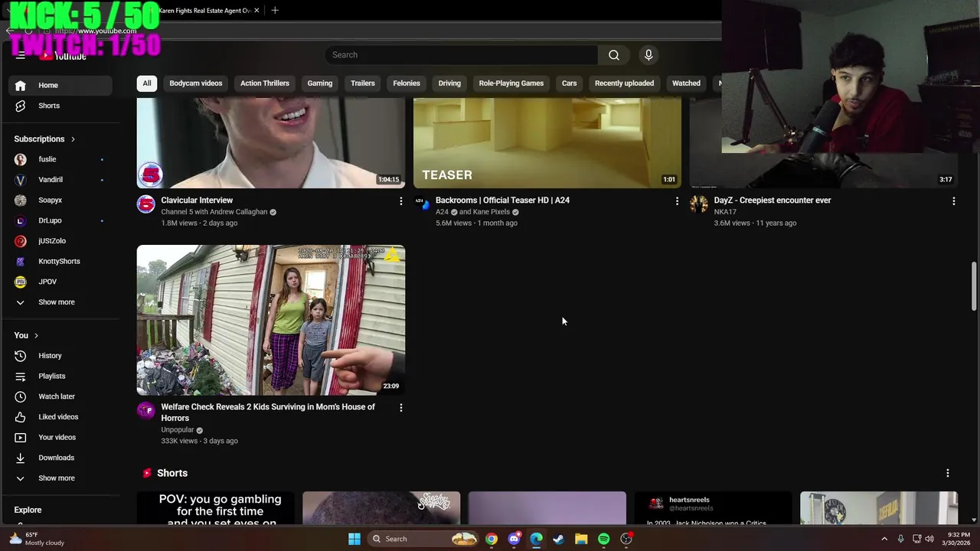Expand the You section chevron

click(36, 336)
